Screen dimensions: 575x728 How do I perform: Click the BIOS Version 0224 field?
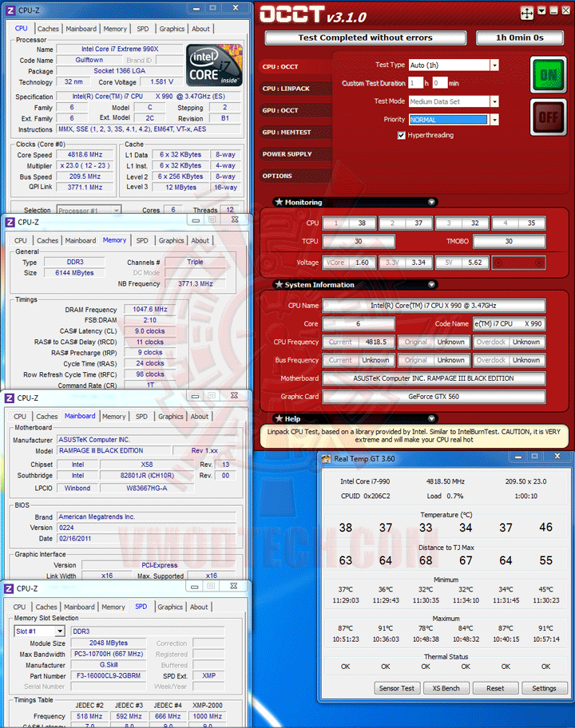[146, 528]
